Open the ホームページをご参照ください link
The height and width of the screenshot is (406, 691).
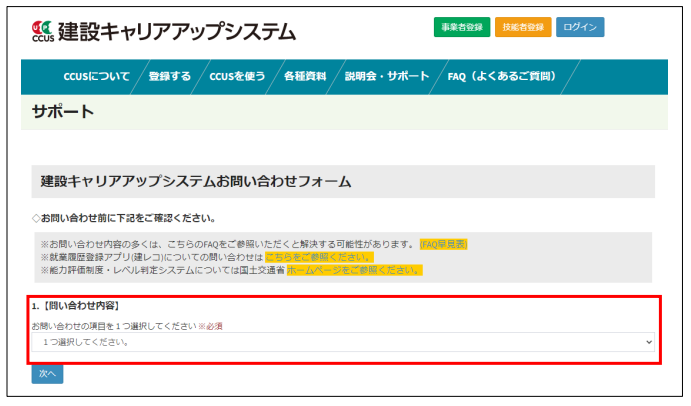[354, 270]
